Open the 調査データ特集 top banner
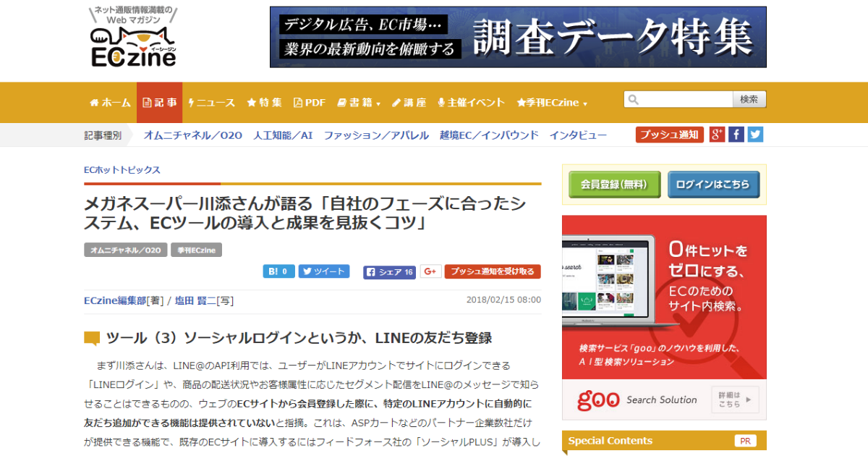Viewport: 868px width, 456px height. (x=518, y=37)
